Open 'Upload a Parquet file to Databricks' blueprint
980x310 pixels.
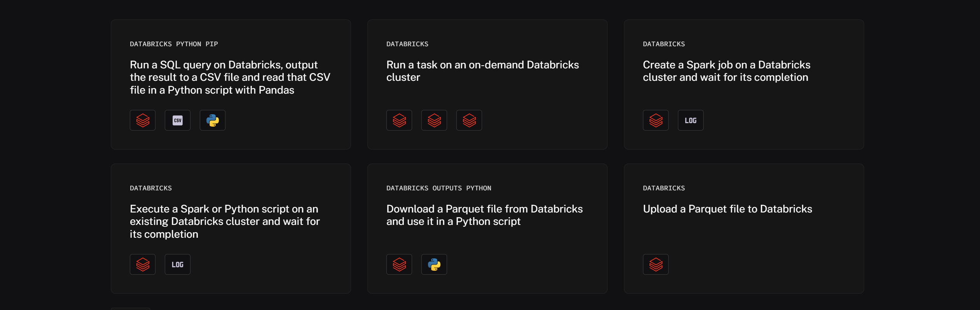click(x=727, y=209)
